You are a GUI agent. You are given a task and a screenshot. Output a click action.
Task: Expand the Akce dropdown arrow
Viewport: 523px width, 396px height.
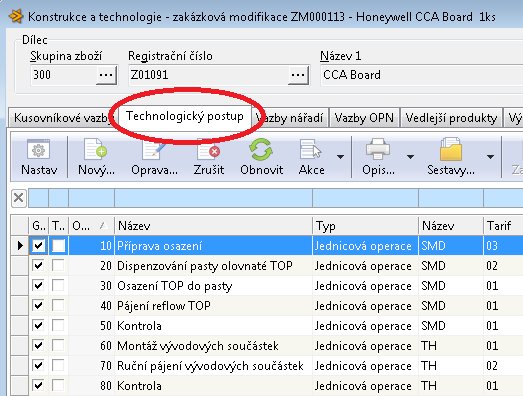click(340, 156)
